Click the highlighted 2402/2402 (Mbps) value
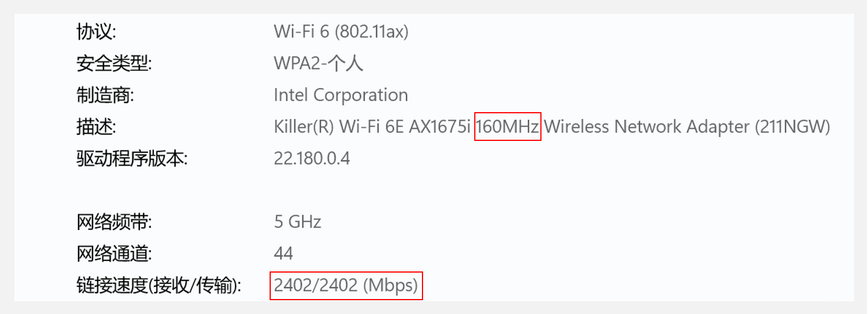The height and width of the screenshot is (314, 868). pyautogui.click(x=346, y=285)
